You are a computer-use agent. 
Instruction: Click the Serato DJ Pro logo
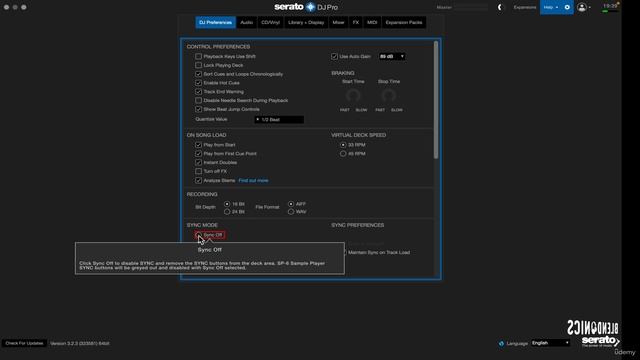click(306, 7)
